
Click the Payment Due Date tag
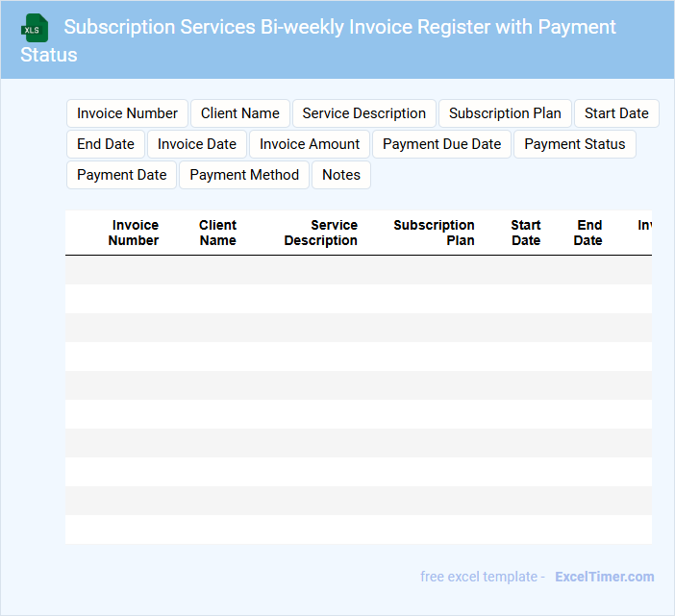[x=441, y=144]
